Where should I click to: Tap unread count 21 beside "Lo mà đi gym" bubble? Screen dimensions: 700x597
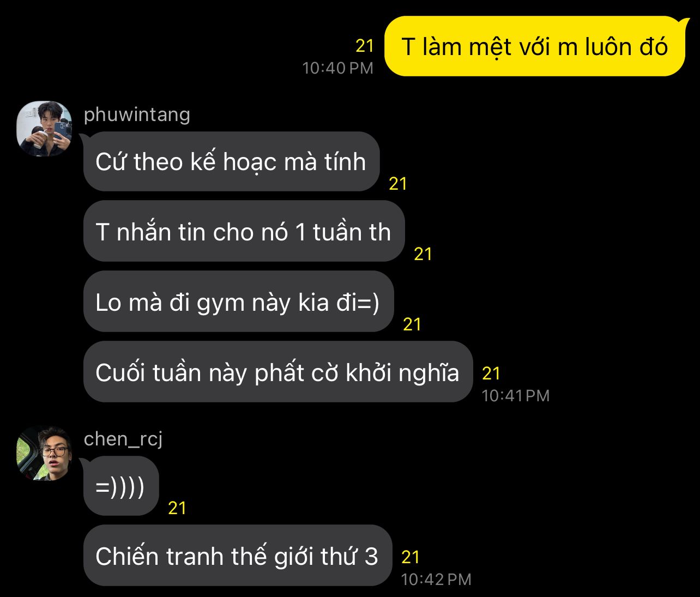point(412,324)
